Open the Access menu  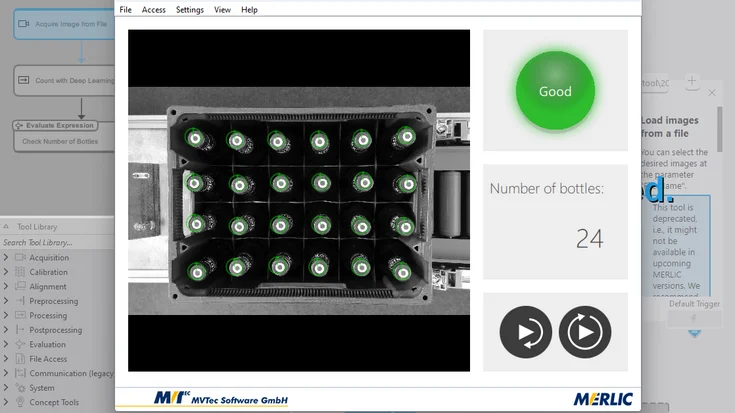[154, 10]
